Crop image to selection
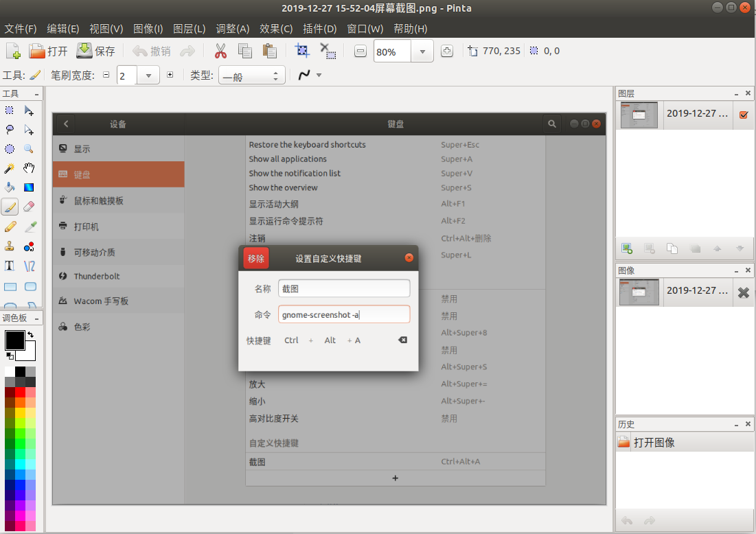 tap(302, 51)
